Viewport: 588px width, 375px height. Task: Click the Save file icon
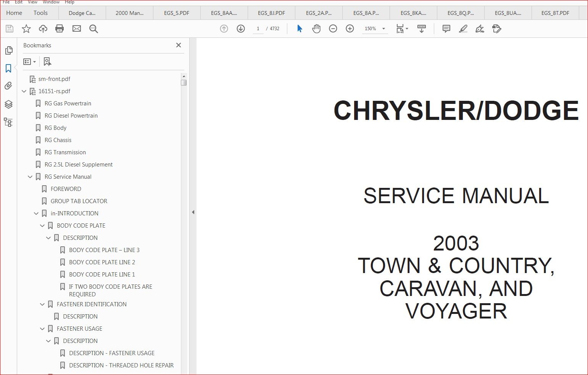click(x=10, y=29)
